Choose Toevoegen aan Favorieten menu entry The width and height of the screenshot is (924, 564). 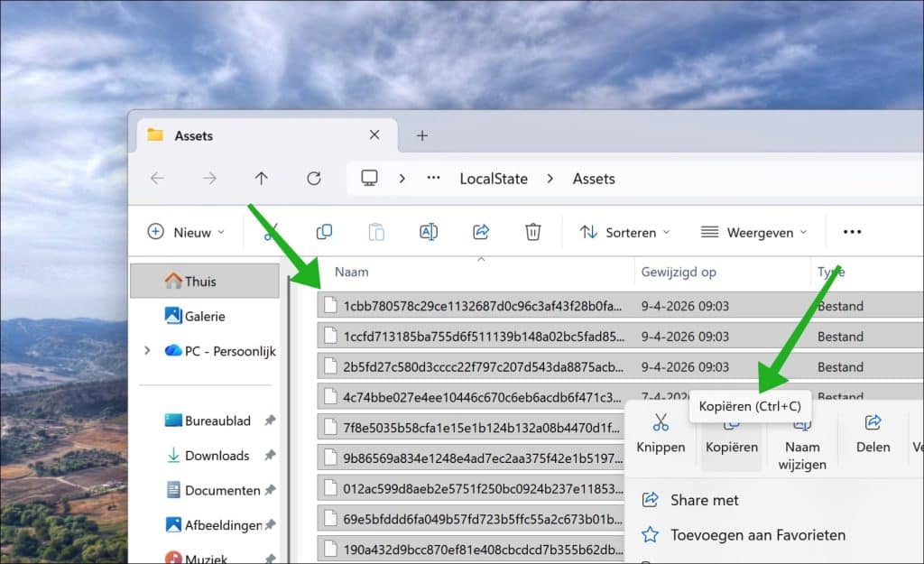pyautogui.click(x=757, y=535)
